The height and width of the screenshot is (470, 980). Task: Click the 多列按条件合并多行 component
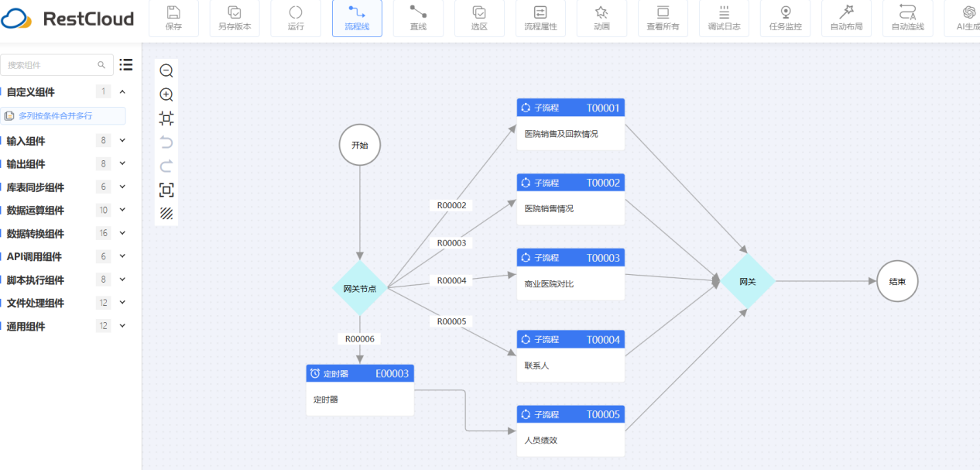click(63, 116)
